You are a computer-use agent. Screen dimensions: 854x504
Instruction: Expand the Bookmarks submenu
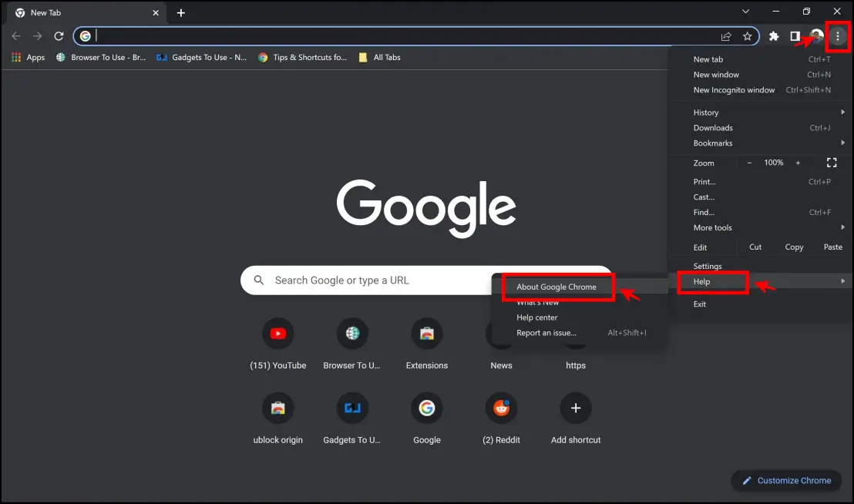coord(761,143)
